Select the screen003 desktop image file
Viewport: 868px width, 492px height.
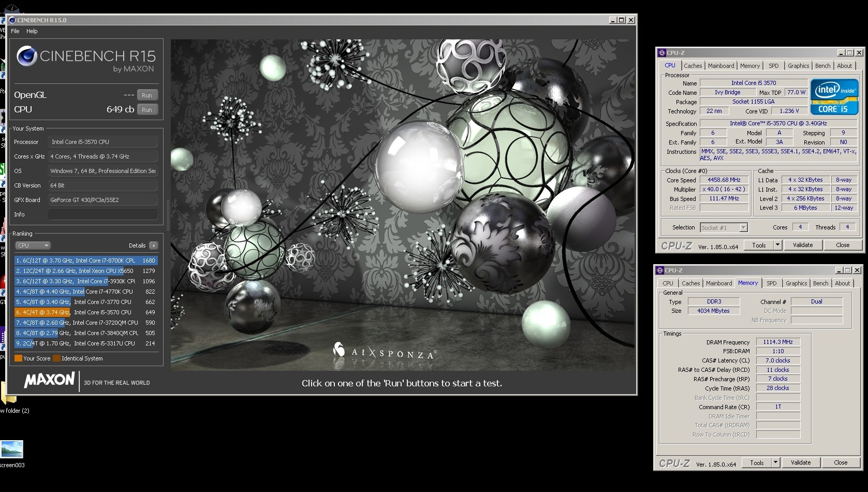tap(12, 454)
